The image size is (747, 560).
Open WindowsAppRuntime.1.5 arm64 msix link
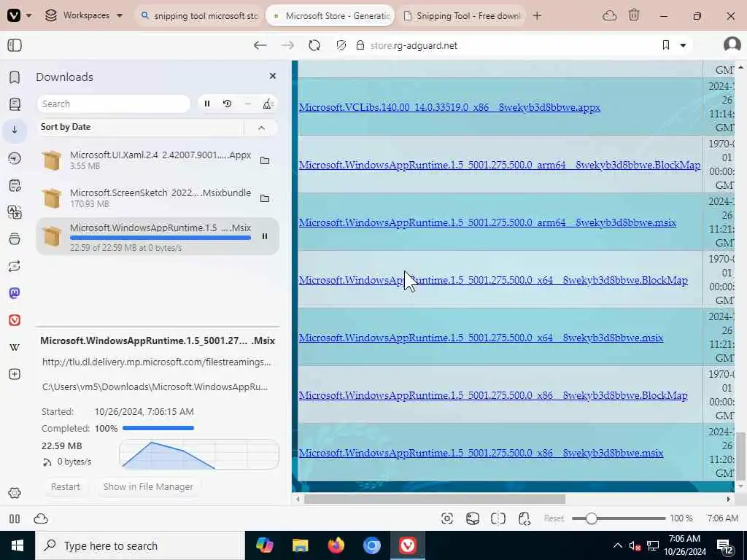[487, 222]
